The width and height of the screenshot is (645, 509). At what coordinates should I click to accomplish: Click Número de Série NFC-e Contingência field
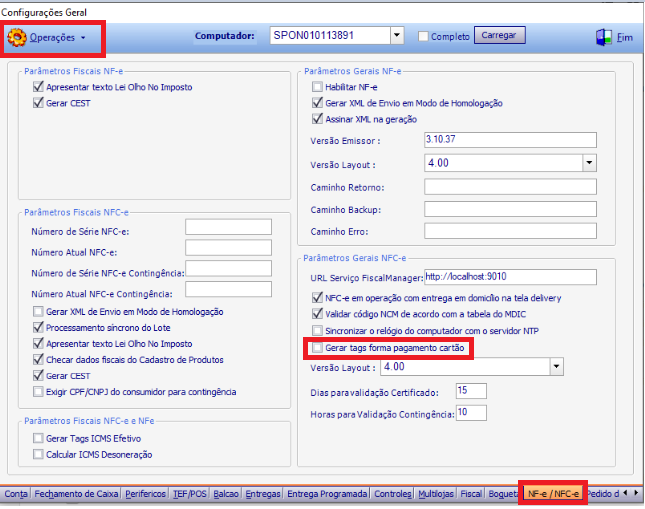point(228,268)
